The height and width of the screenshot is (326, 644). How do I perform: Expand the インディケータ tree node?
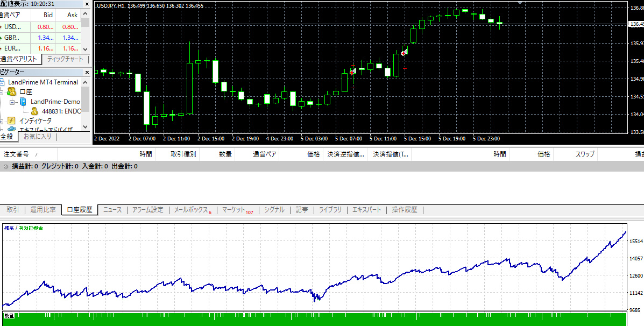coord(2,121)
